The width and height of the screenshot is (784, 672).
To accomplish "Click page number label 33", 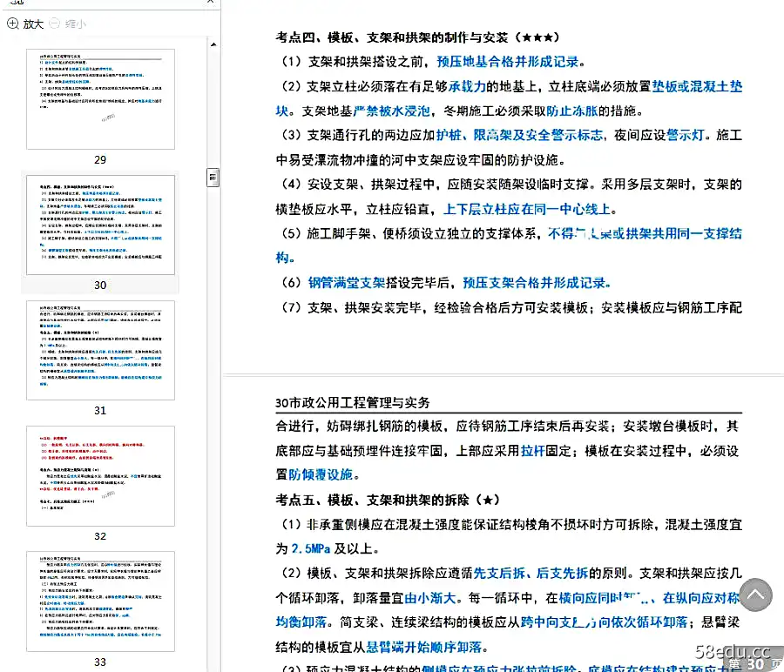I will pos(100,662).
